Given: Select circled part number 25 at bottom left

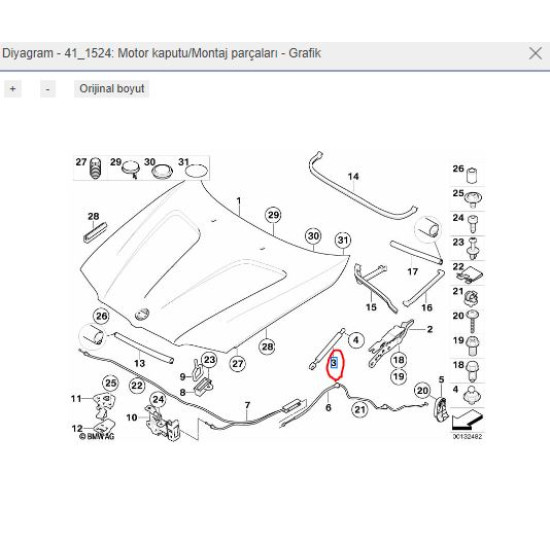Looking at the screenshot, I should (110, 383).
